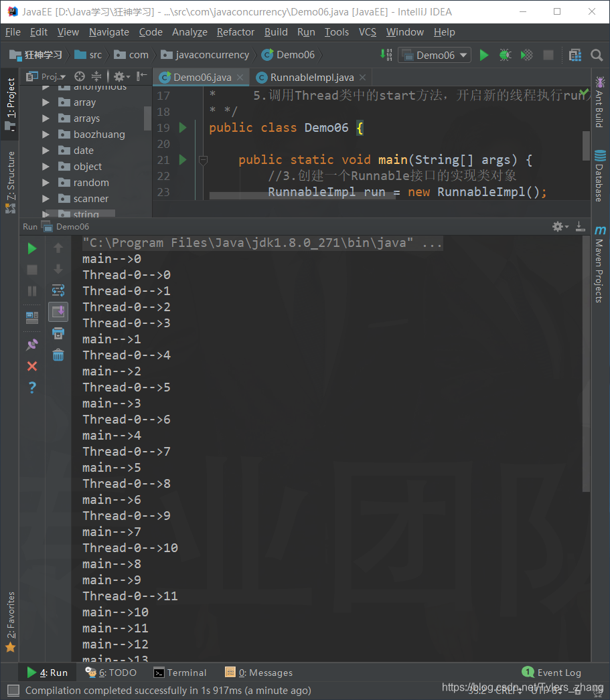The height and width of the screenshot is (700, 610).
Task: Hide the Run tool window
Action: tap(580, 227)
